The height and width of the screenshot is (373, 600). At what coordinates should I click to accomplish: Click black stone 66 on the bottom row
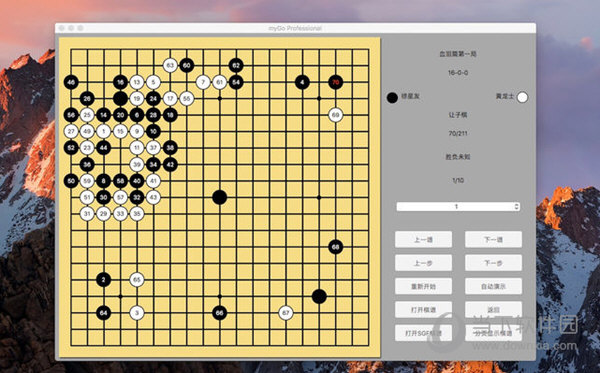click(220, 313)
